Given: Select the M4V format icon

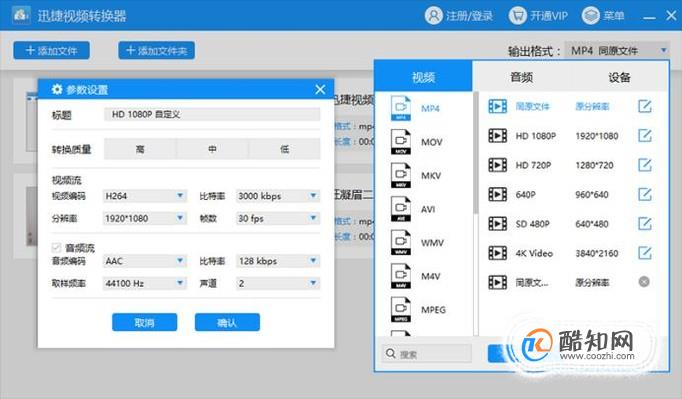Looking at the screenshot, I should 401,275.
